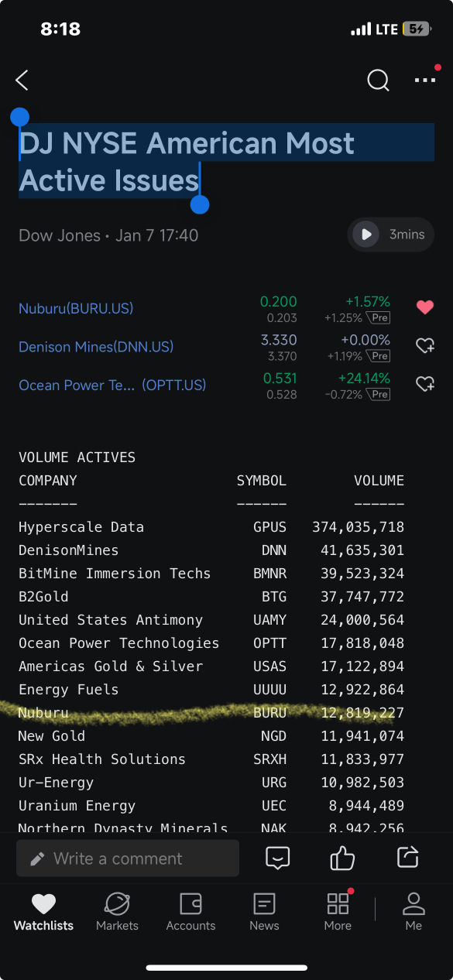Open the More grid tab

click(338, 912)
